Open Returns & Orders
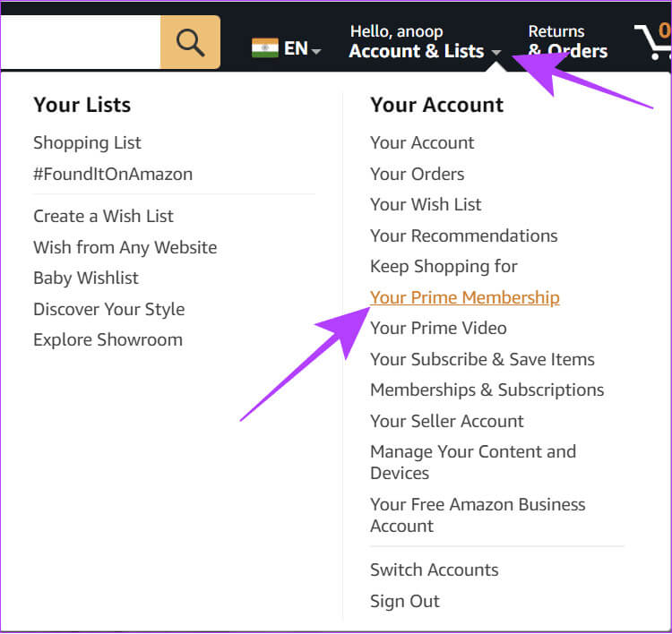The width and height of the screenshot is (672, 634). coord(567,41)
